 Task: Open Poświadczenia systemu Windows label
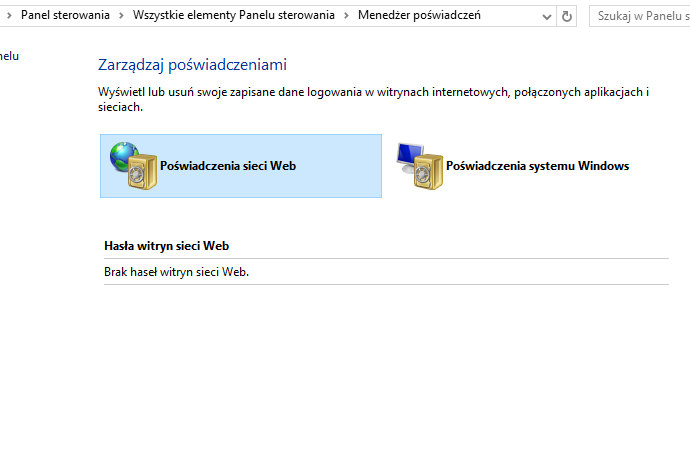click(537, 166)
